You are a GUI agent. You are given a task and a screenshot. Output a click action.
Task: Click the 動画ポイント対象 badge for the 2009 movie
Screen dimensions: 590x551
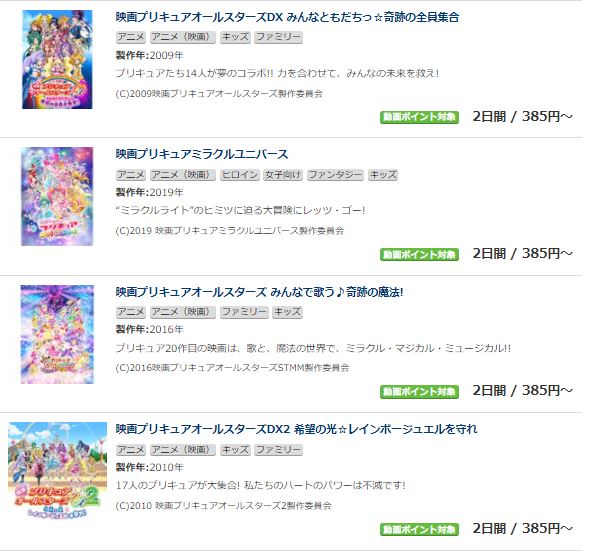coord(419,117)
